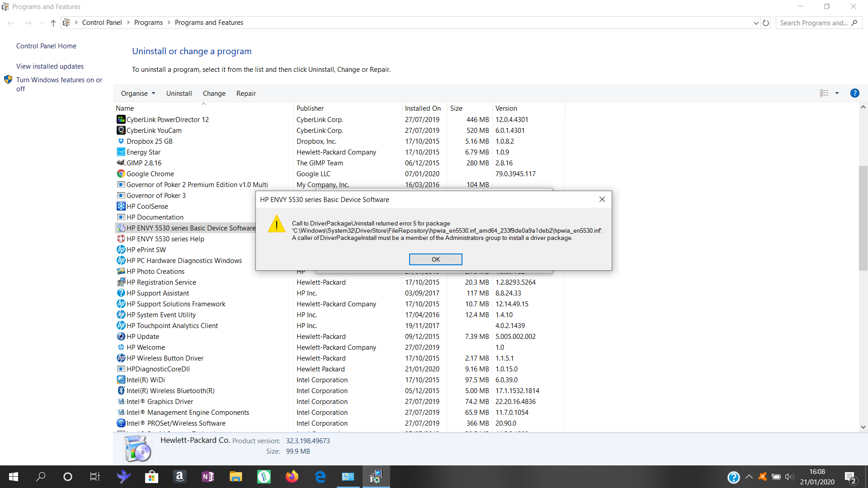This screenshot has height=488, width=868.
Task: Expand the breadcrumb arrow after Programs
Action: pyautogui.click(x=169, y=23)
